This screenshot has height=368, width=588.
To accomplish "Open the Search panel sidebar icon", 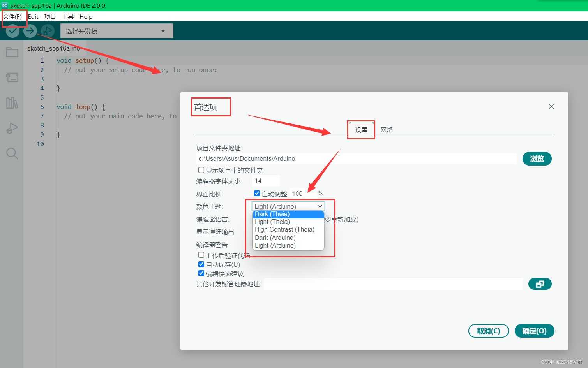I will (x=12, y=153).
